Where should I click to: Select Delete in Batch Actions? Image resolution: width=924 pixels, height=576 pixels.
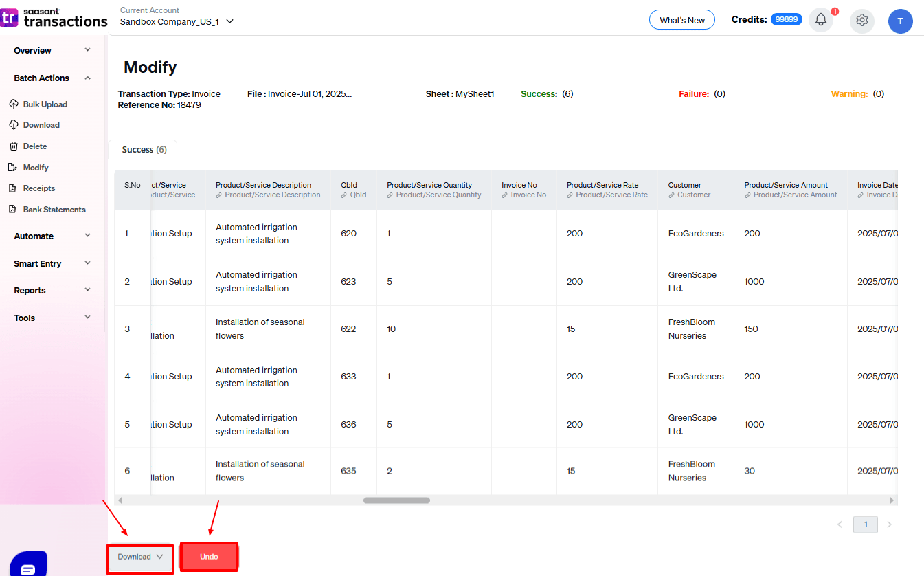[34, 146]
